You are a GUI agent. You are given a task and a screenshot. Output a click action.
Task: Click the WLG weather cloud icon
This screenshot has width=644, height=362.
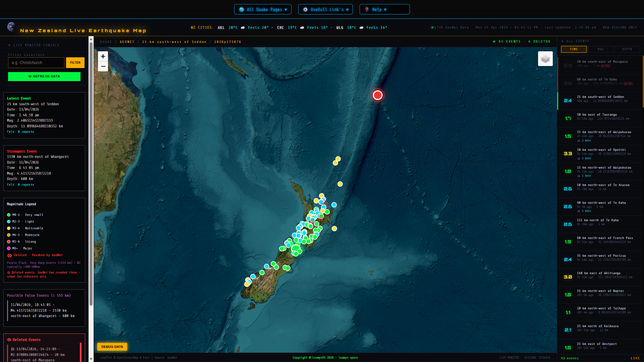pyautogui.click(x=361, y=28)
